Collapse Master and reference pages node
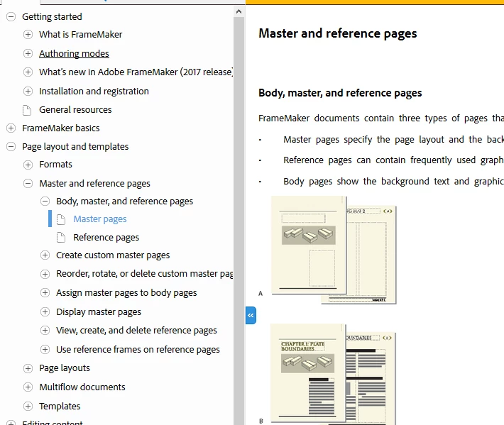 (x=28, y=184)
